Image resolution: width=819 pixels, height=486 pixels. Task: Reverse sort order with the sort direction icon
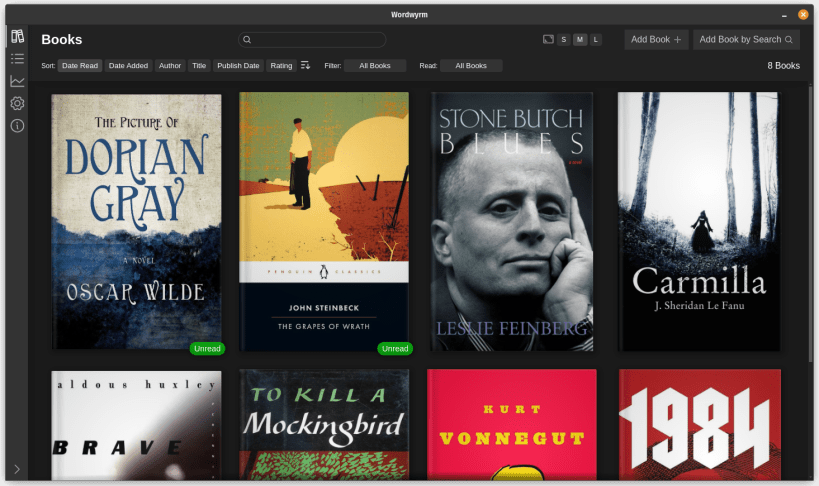[306, 65]
